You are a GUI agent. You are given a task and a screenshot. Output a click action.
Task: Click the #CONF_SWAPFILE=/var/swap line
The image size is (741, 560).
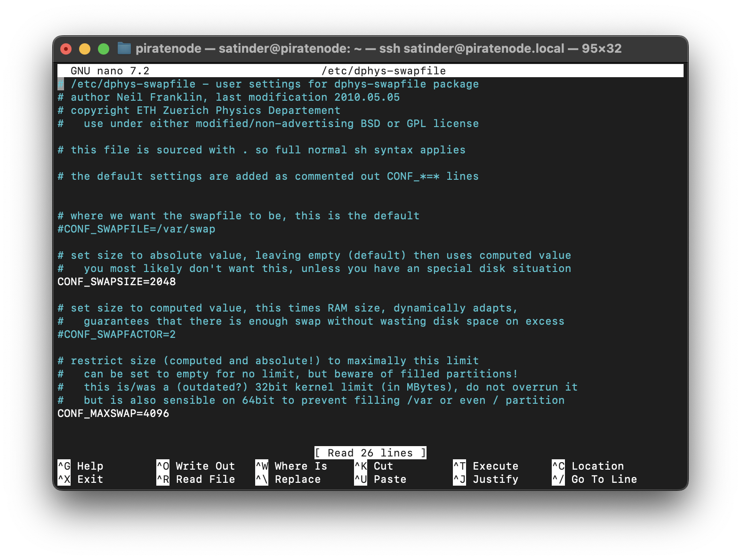click(137, 229)
